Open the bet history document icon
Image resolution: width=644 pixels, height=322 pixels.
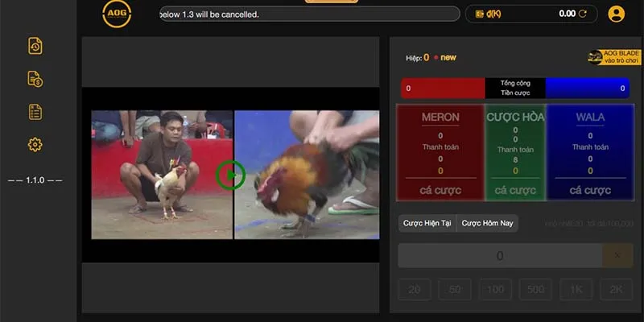[x=35, y=46]
